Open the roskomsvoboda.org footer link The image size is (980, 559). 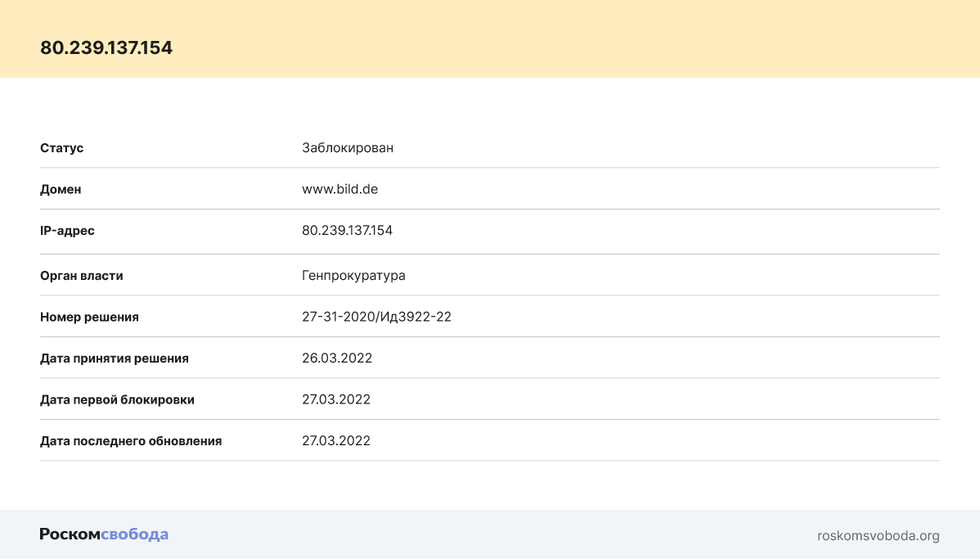click(878, 536)
